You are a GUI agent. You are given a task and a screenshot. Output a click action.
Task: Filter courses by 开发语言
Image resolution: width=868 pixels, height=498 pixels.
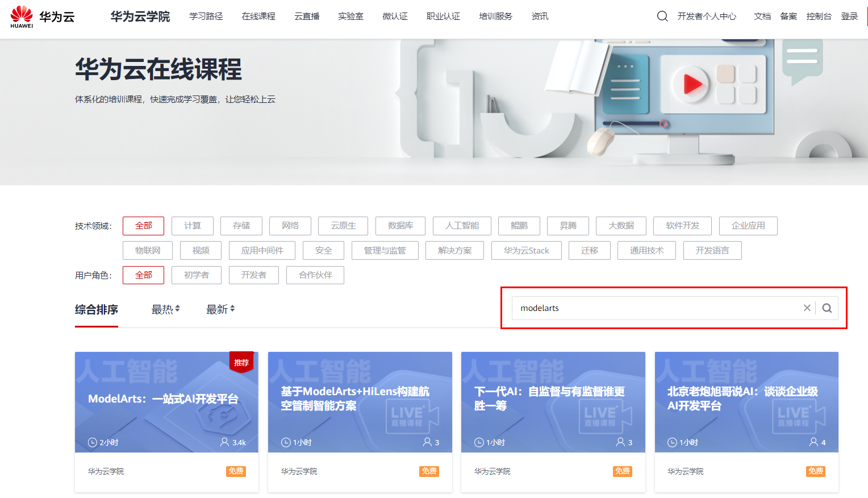(x=712, y=251)
